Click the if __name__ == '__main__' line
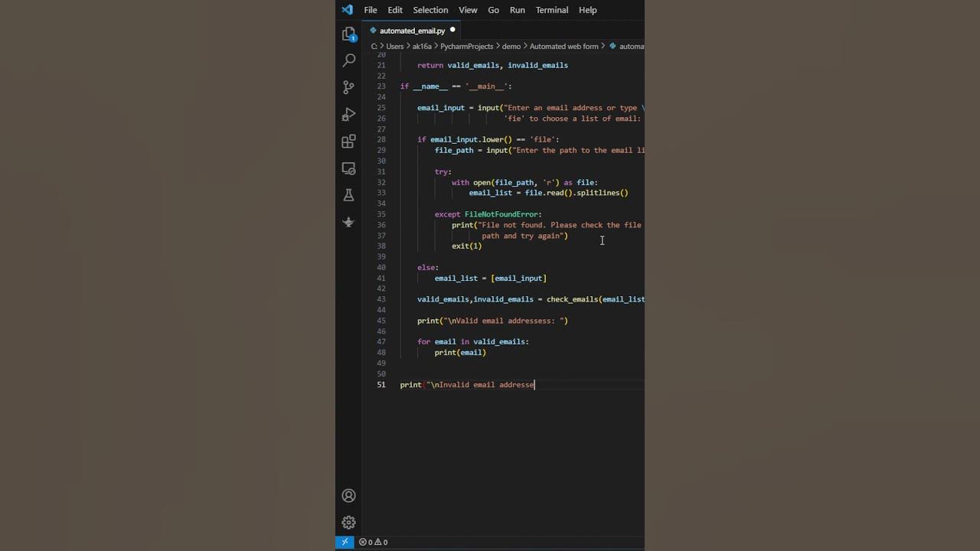The height and width of the screenshot is (551, 980). 456,86
